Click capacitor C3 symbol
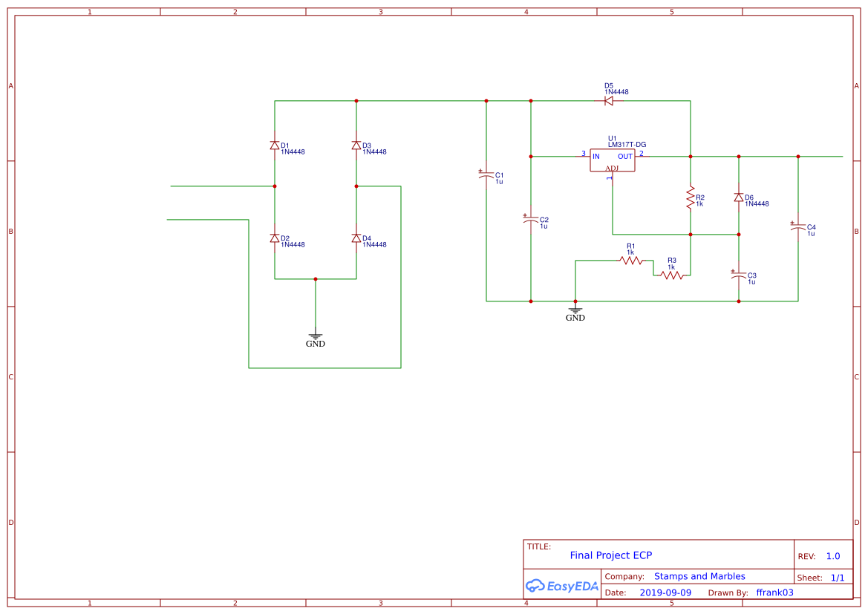This screenshot has height=614, width=868. pos(738,275)
